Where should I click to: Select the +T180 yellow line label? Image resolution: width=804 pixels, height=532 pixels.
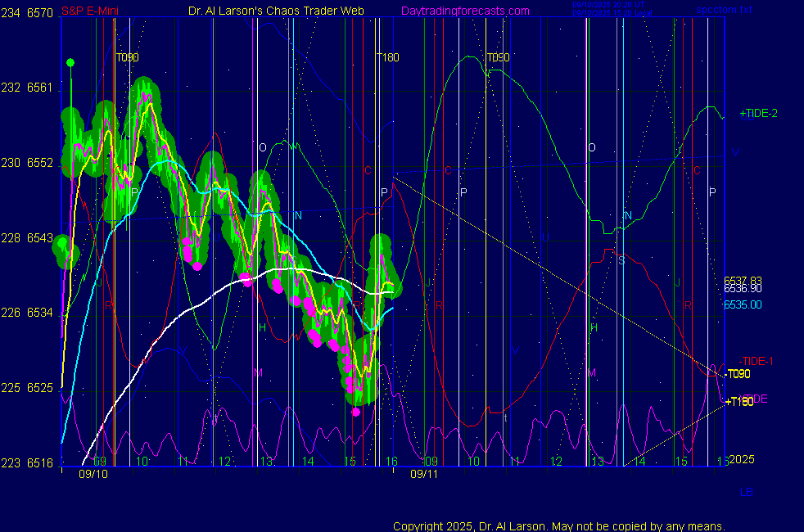739,401
